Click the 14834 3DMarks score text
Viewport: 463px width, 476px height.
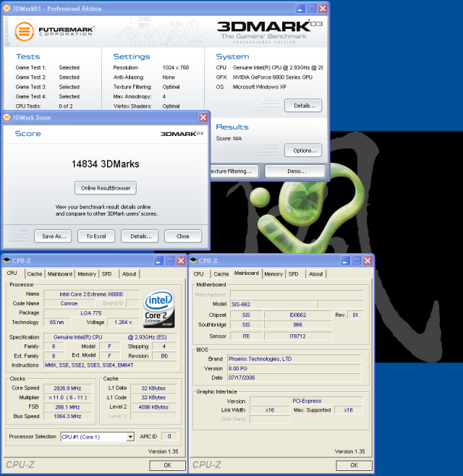point(106,164)
